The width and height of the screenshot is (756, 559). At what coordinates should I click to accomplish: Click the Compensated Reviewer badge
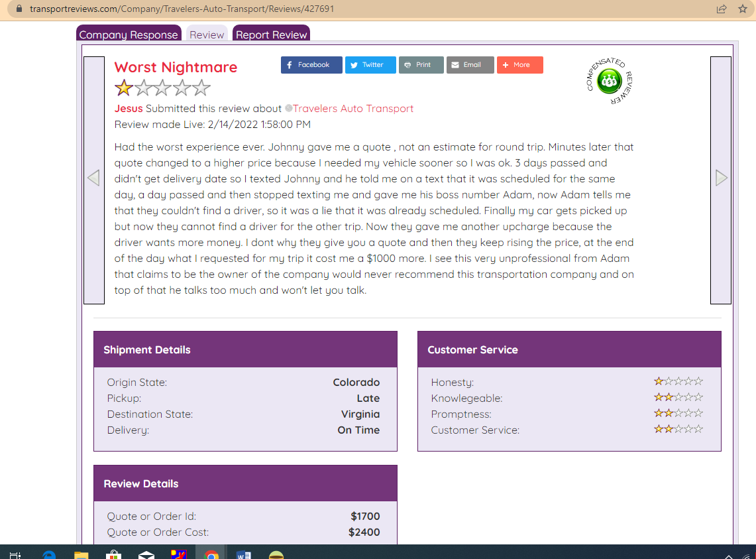point(610,81)
